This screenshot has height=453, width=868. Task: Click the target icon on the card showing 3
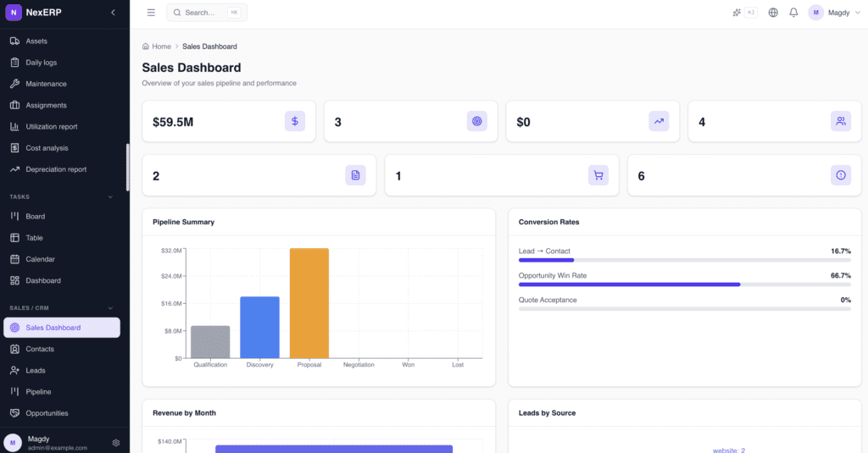pyautogui.click(x=477, y=121)
